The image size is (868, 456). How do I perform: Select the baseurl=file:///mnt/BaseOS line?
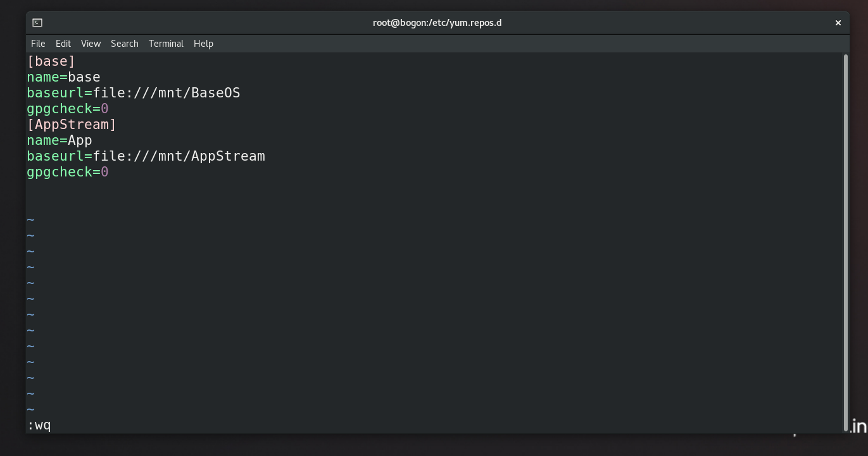pos(133,92)
